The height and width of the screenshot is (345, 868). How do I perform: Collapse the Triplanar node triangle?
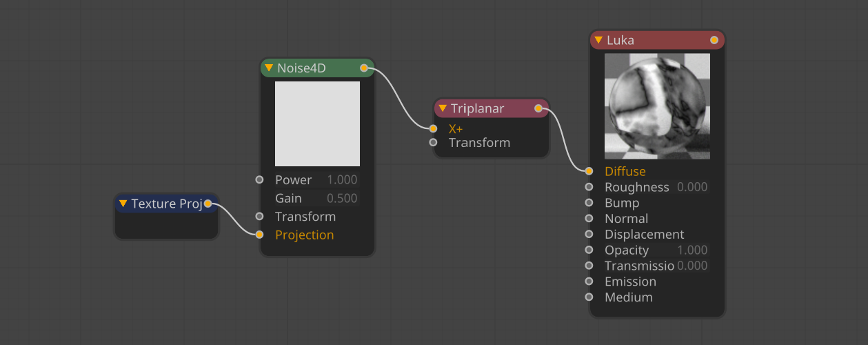coord(443,108)
